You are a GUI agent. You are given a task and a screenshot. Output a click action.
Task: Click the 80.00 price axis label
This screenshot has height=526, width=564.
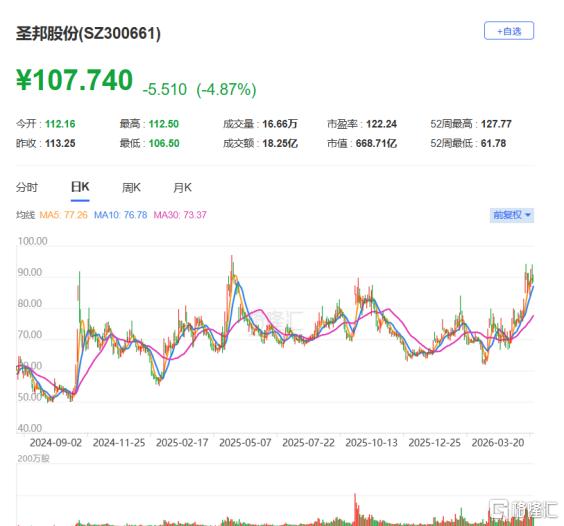30,304
